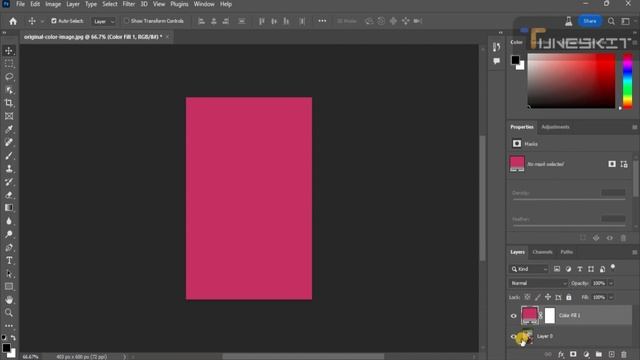Toggle filter for type layers

pos(580,269)
